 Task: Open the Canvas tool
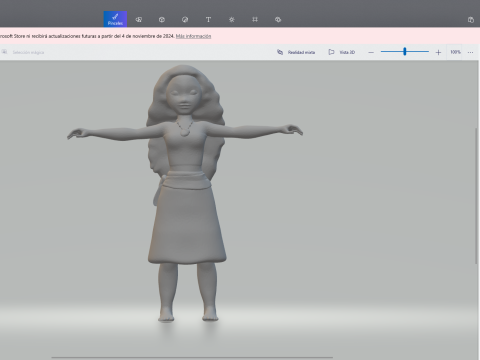(255, 19)
